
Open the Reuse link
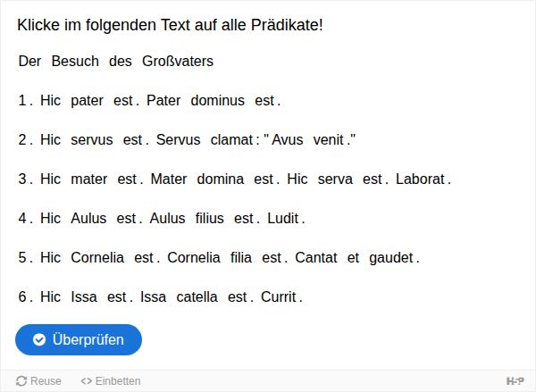(x=38, y=380)
